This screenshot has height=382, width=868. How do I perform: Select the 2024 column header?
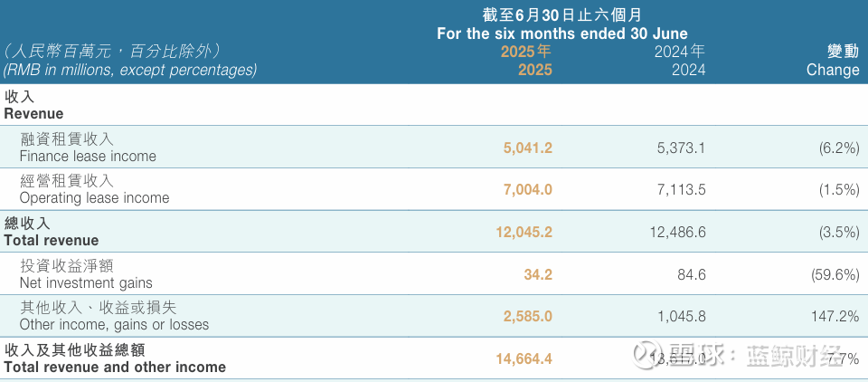click(680, 61)
